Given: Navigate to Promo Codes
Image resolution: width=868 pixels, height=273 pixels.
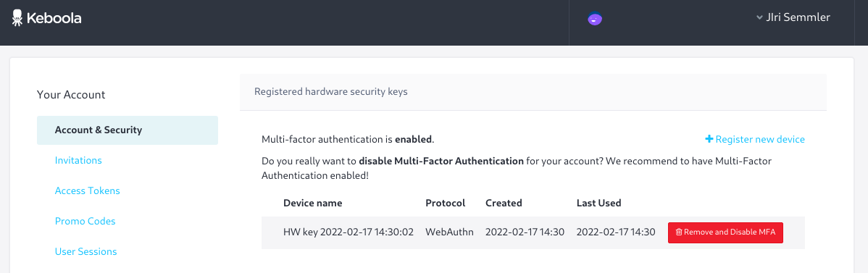Looking at the screenshot, I should [x=85, y=221].
